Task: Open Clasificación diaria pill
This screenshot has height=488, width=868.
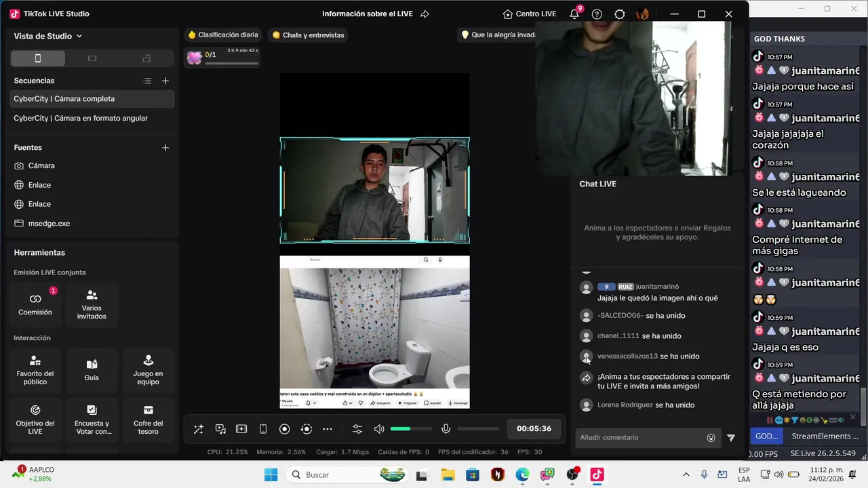Action: pos(223,35)
